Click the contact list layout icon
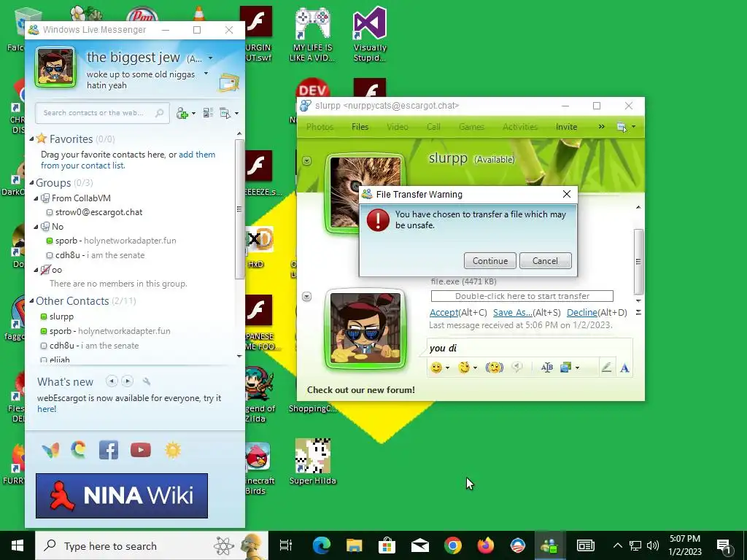The image size is (747, 560). [208, 113]
